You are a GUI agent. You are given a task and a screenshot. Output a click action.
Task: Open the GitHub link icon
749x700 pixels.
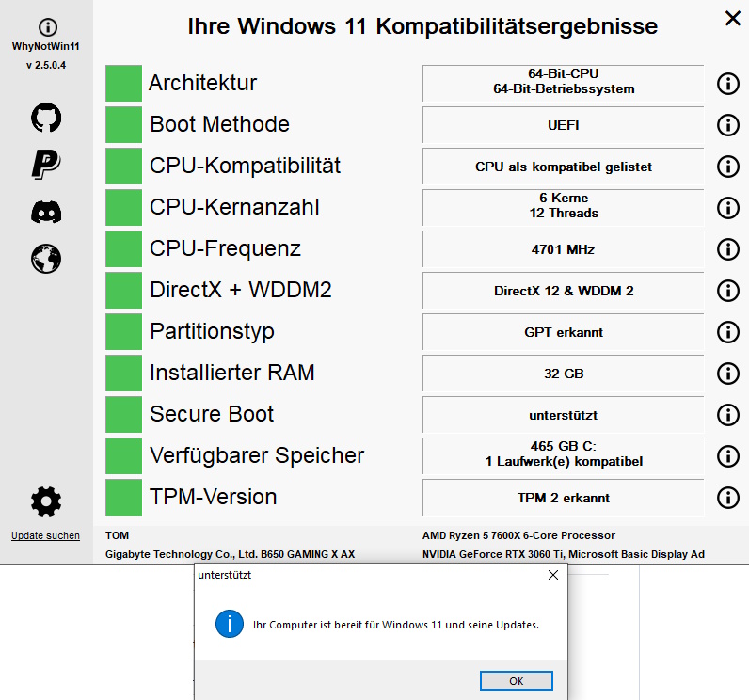(x=46, y=118)
